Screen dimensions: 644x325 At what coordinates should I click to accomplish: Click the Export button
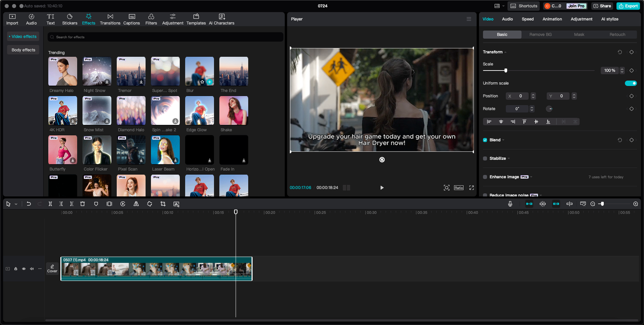tap(628, 6)
